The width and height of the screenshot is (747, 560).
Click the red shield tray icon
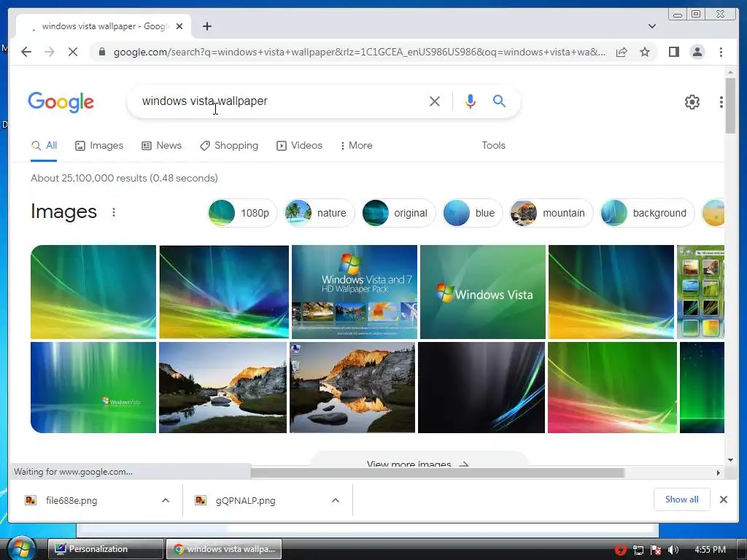pyautogui.click(x=620, y=550)
